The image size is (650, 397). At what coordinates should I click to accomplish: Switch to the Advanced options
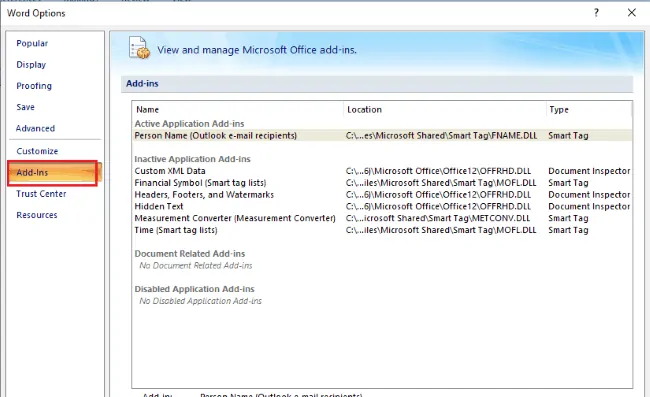pos(35,128)
